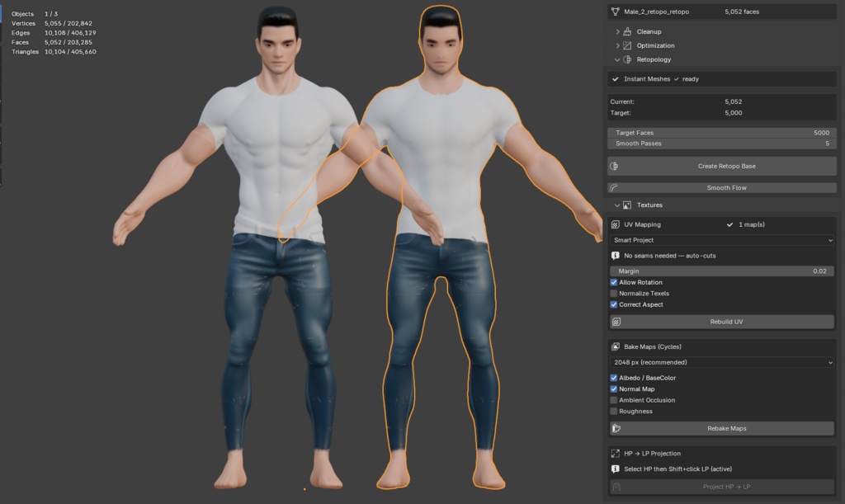
Task: Click the Bake Maps (Cycles) icon
Action: pyautogui.click(x=616, y=346)
